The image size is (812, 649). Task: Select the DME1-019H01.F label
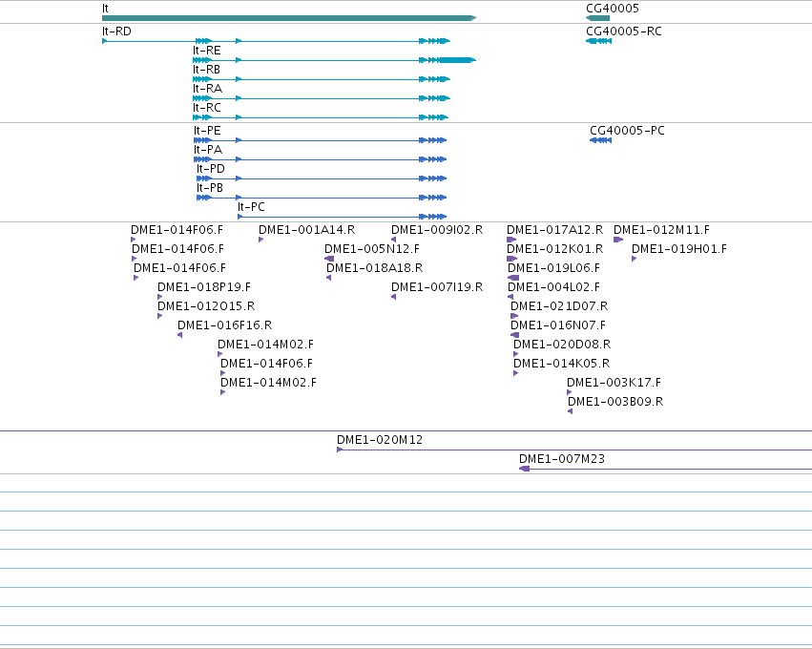point(679,249)
